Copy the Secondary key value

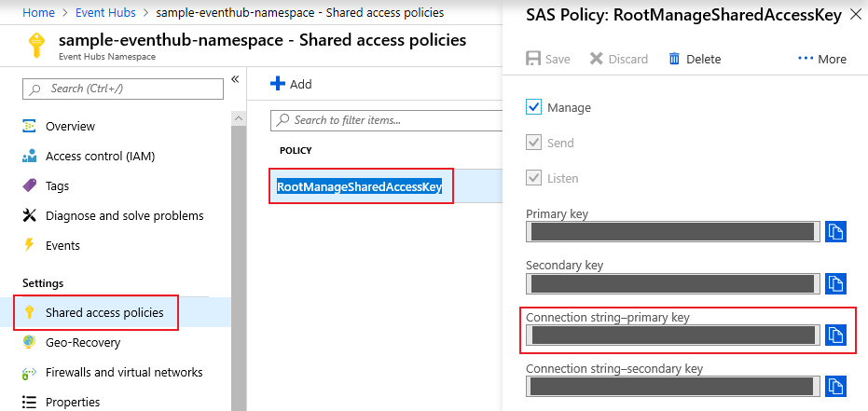(x=836, y=283)
